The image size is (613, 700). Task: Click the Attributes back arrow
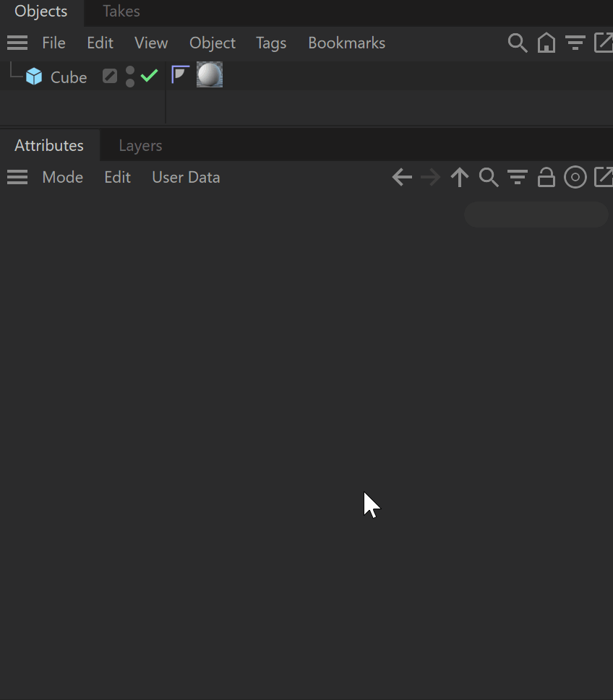402,177
